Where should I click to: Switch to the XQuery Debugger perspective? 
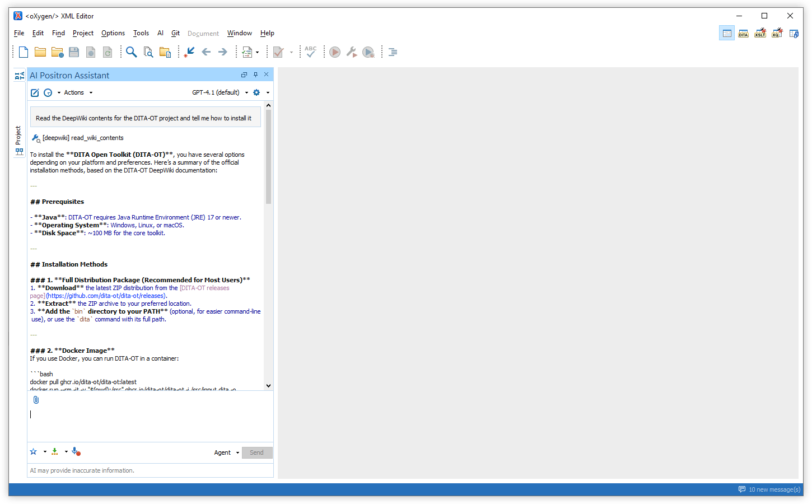[x=777, y=34]
